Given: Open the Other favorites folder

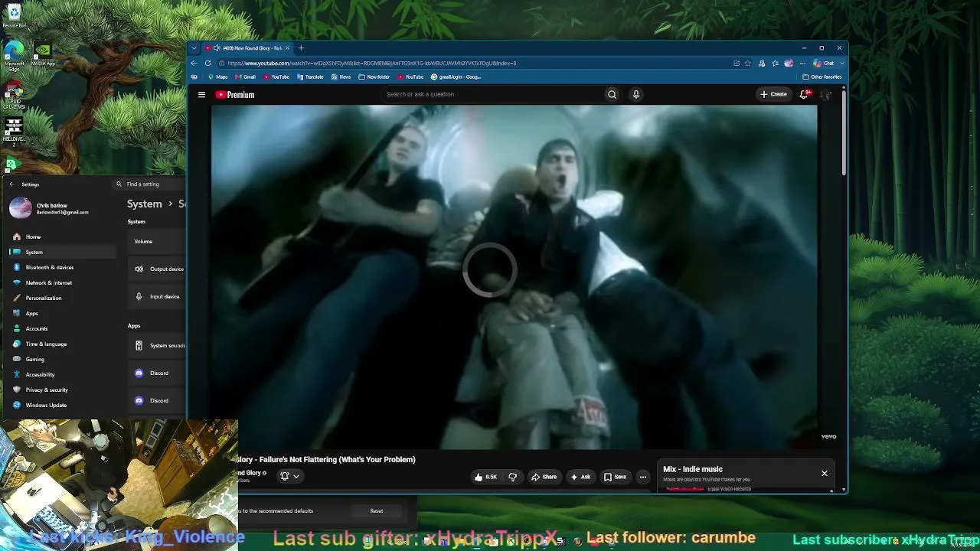Looking at the screenshot, I should pos(822,77).
